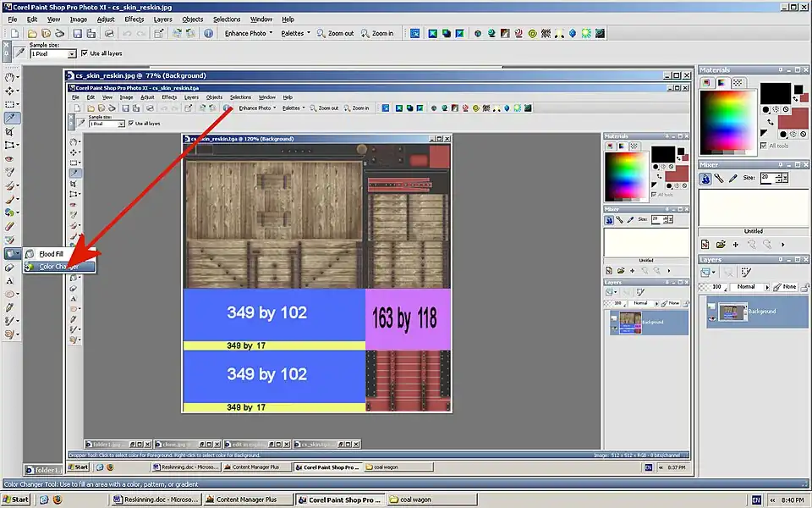Screen dimensions: 812x508
Task: Open the Palettes dropdown menu
Action: 296,34
